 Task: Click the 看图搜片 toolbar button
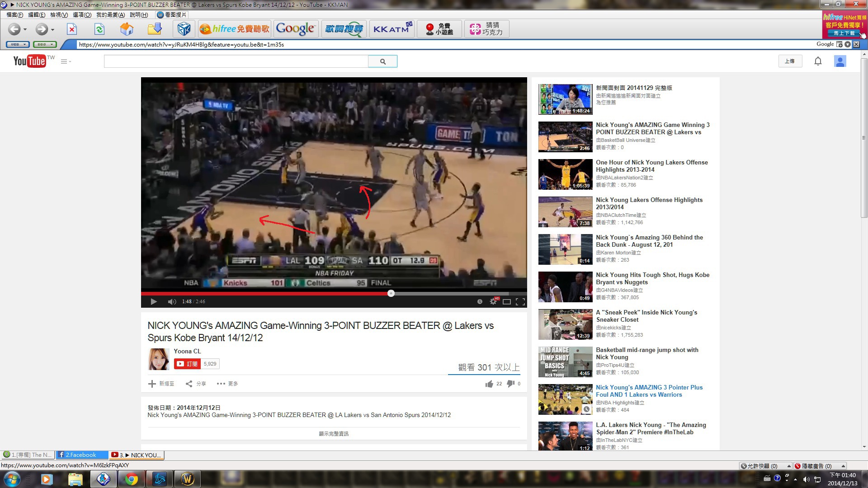(172, 14)
